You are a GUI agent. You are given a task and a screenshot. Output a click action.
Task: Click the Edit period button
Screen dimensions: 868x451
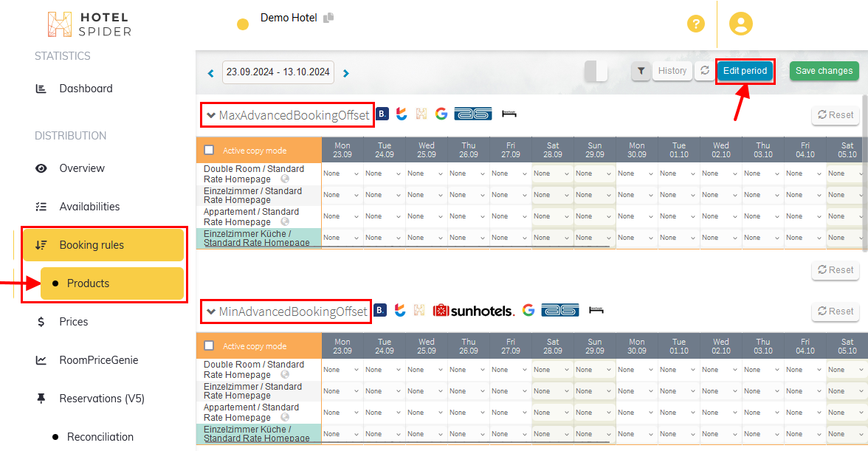pos(745,71)
